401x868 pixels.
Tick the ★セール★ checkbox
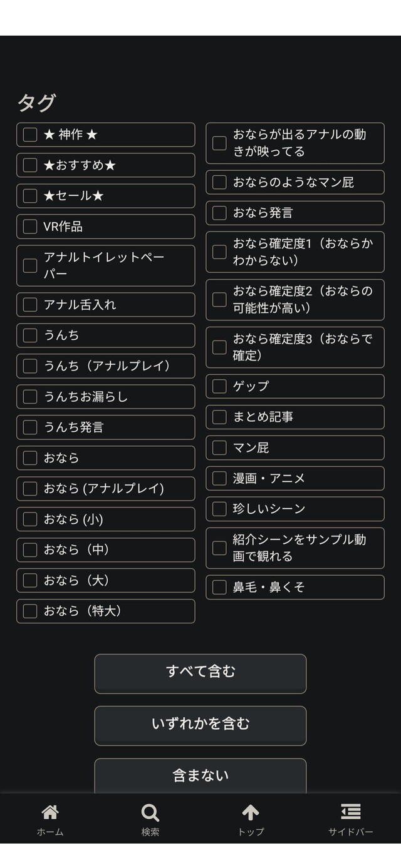[x=30, y=196]
